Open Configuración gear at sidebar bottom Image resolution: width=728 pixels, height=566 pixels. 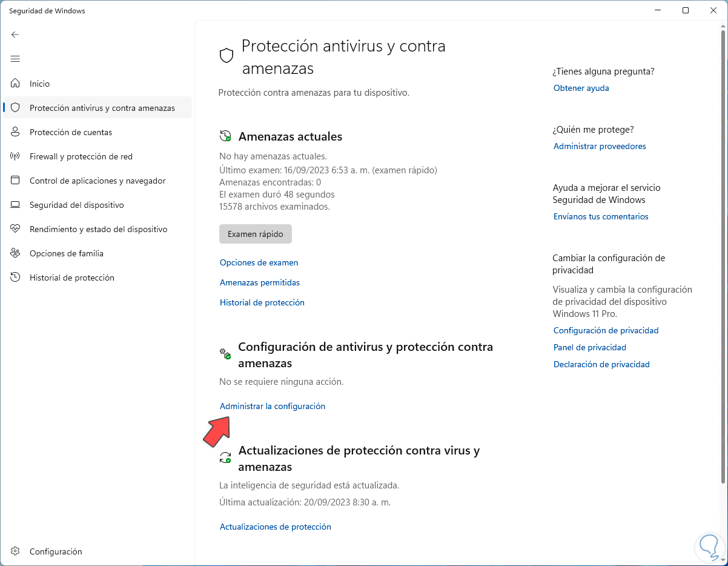coord(16,551)
